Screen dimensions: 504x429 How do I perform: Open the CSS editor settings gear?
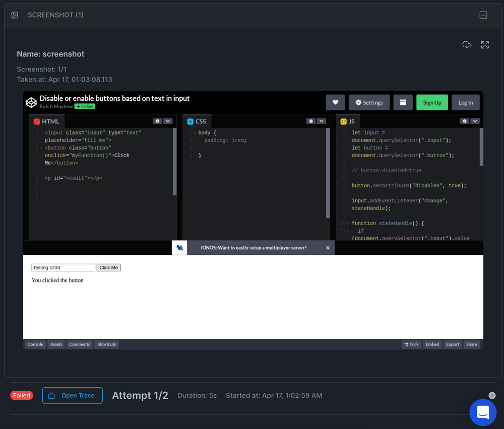(311, 121)
